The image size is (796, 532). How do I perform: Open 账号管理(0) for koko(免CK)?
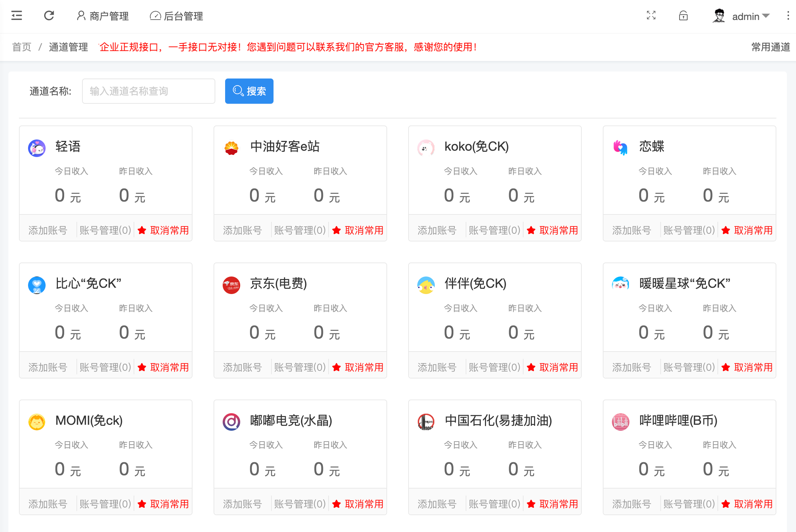point(494,230)
